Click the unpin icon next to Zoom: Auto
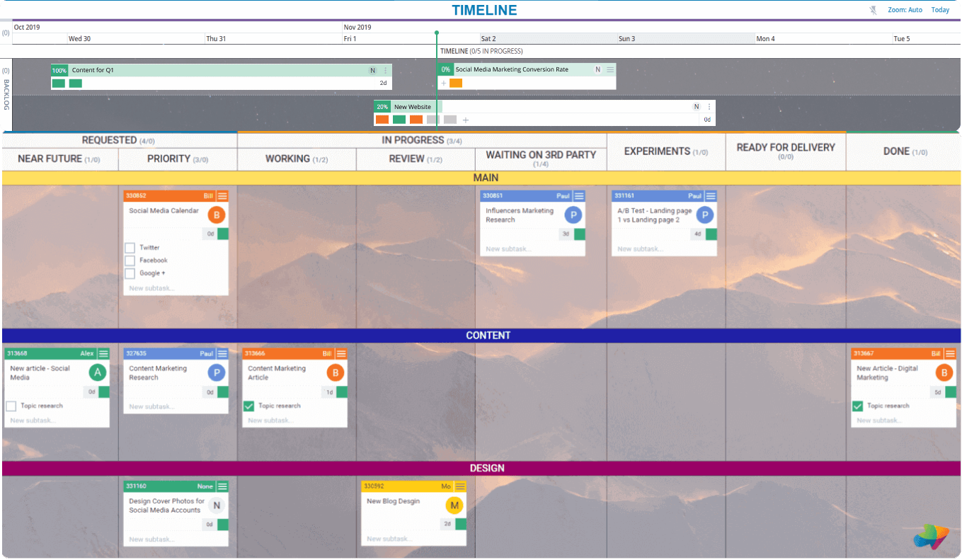 [x=872, y=9]
